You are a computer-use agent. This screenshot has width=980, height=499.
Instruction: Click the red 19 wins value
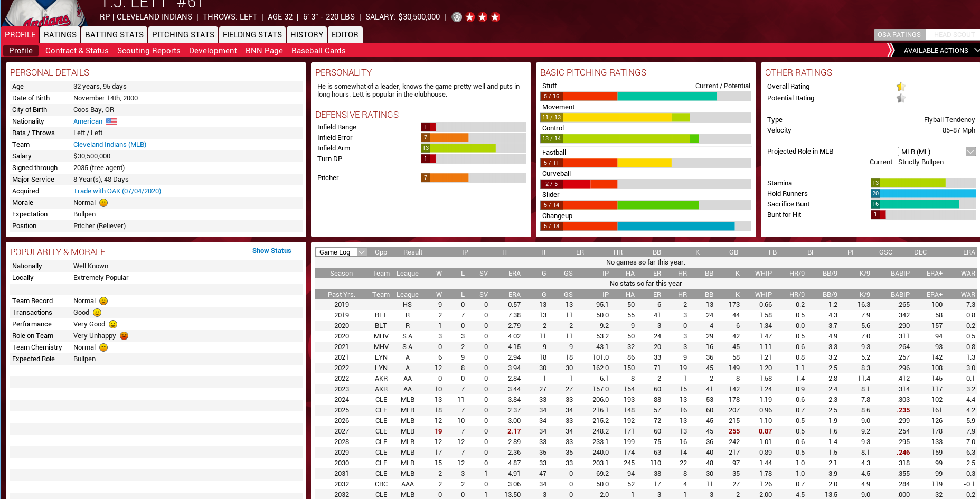(x=438, y=431)
